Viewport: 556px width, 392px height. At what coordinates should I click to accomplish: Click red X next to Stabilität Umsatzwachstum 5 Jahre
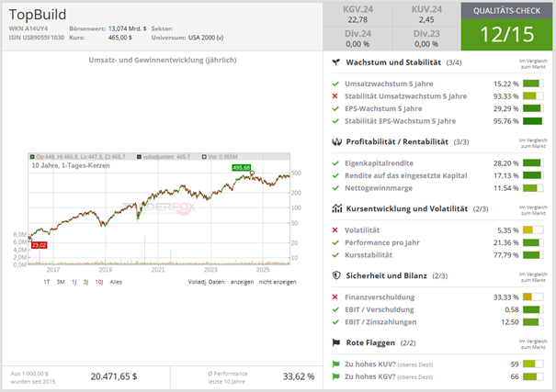335,96
